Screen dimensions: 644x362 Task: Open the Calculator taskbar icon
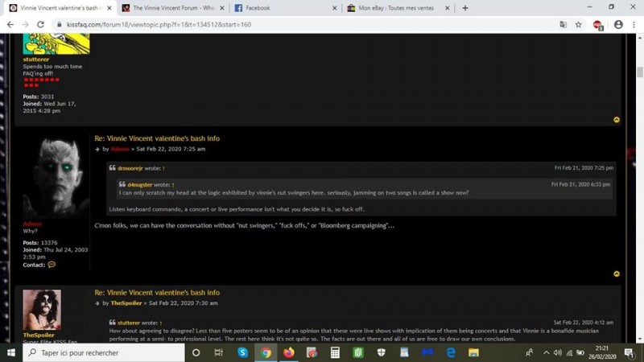[x=335, y=352]
